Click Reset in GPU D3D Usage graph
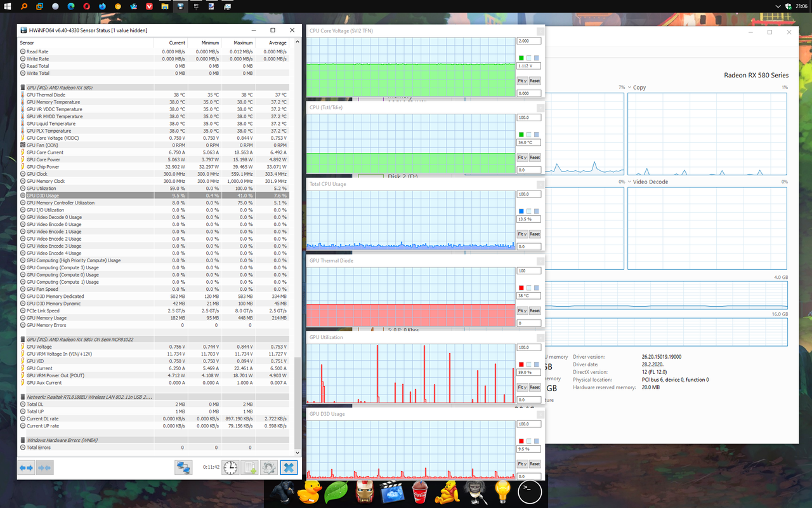Viewport: 812px width, 508px height. pos(535,464)
